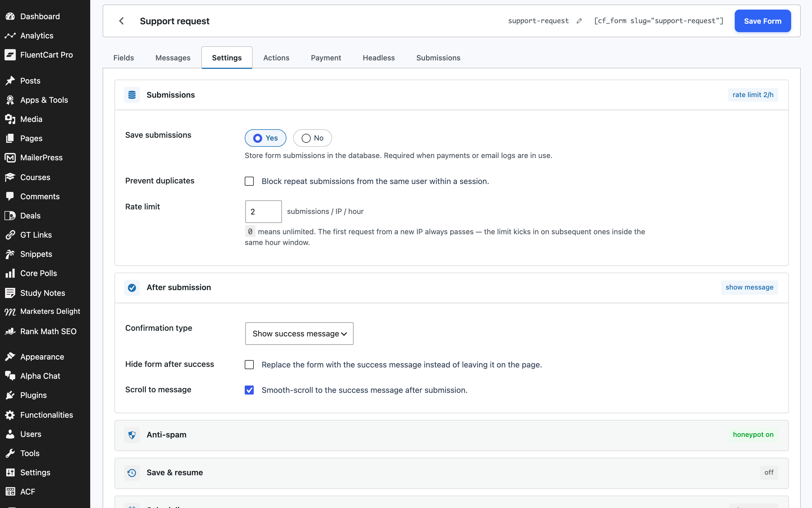The width and height of the screenshot is (812, 508).
Task: Open the Courses graduation cap icon
Action: click(x=10, y=177)
